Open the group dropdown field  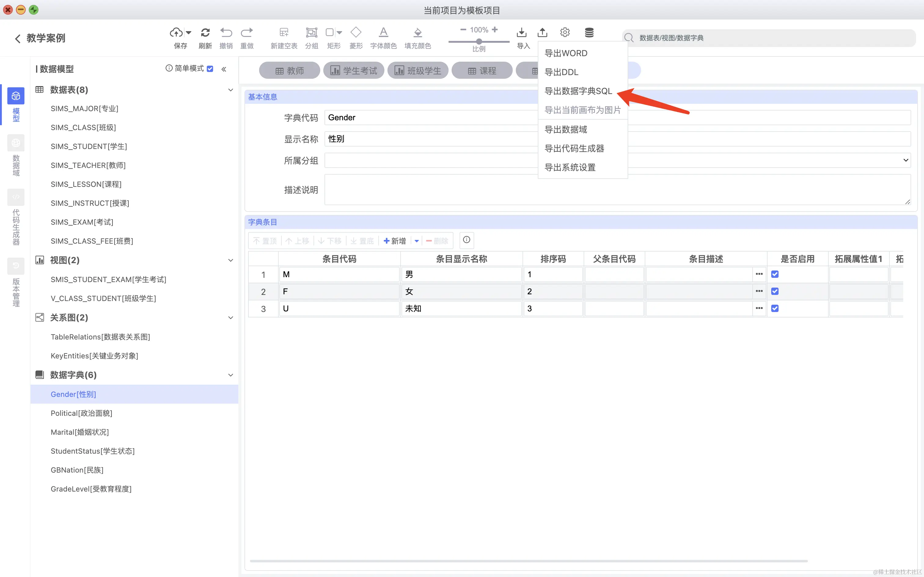tap(905, 161)
